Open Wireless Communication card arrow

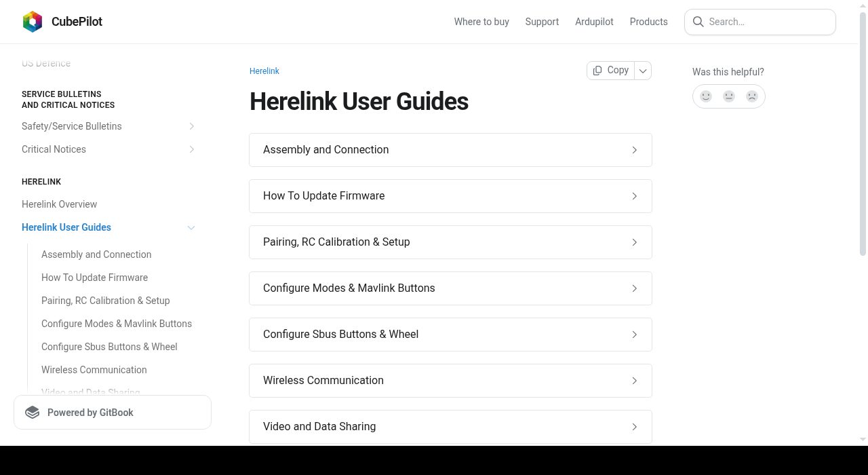[x=635, y=381]
